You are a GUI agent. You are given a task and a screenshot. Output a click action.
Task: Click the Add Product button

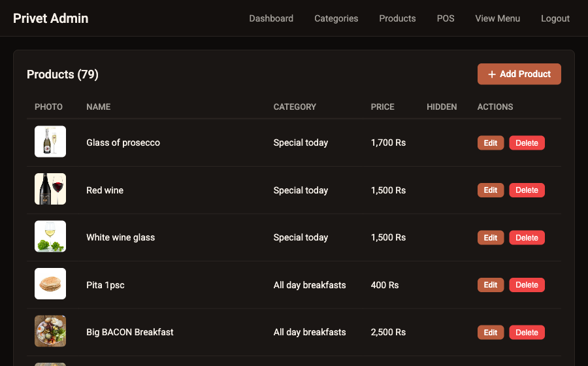[519, 74]
